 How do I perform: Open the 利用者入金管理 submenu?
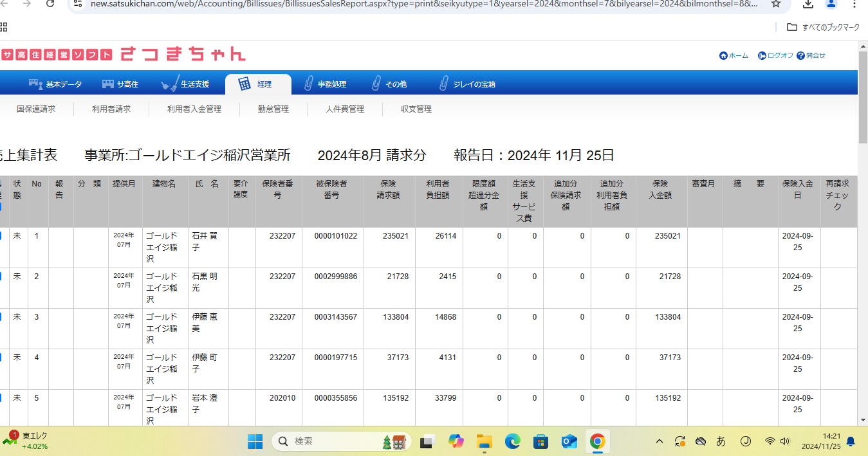(x=194, y=109)
